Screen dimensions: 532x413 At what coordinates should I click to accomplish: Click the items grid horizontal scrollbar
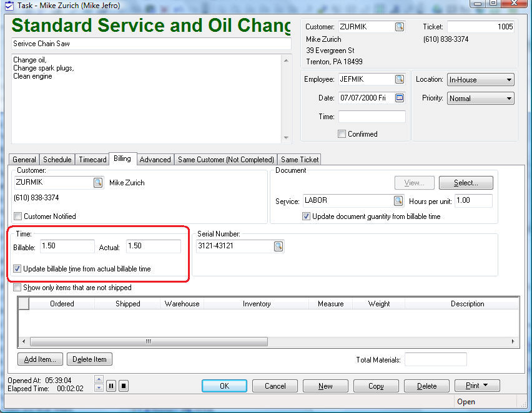(x=149, y=342)
